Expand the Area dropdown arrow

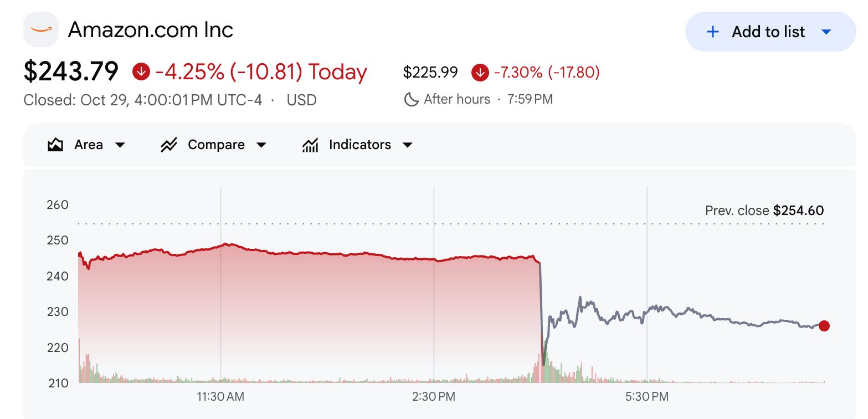120,145
